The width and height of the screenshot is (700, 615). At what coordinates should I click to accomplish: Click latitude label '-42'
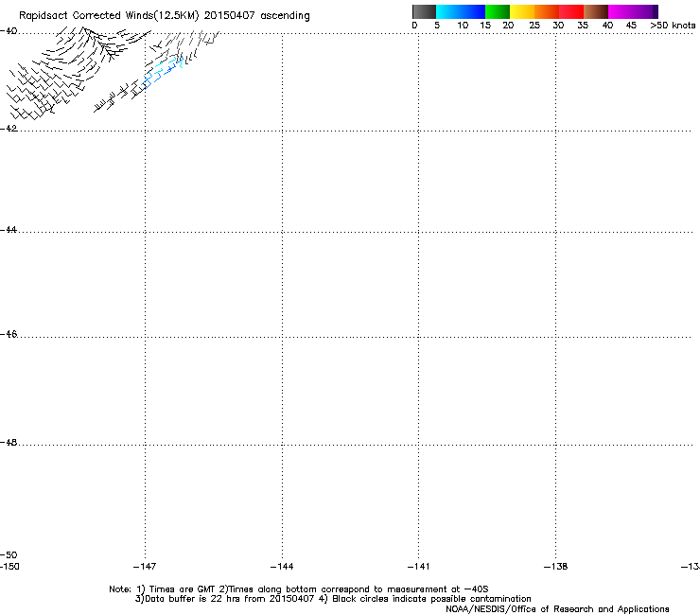9,129
